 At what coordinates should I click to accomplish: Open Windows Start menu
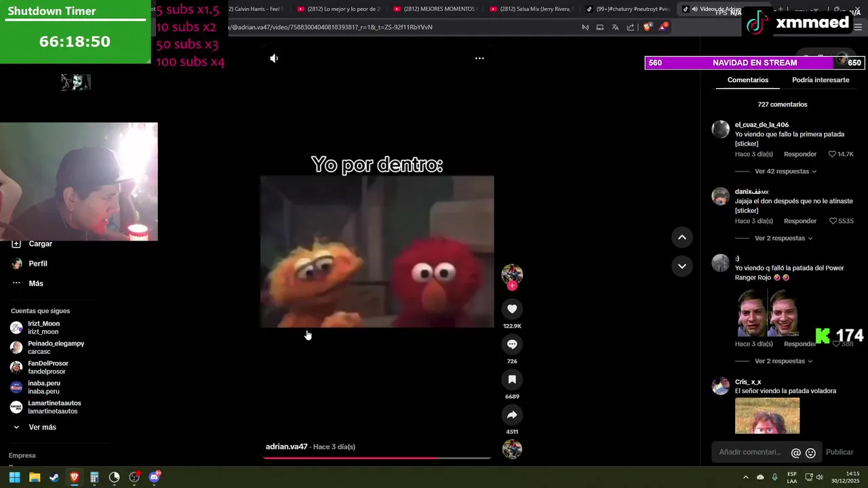pos(14,477)
